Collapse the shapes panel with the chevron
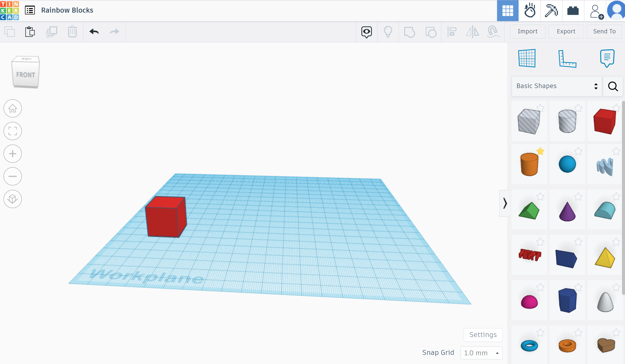This screenshot has width=625, height=364. click(x=505, y=203)
